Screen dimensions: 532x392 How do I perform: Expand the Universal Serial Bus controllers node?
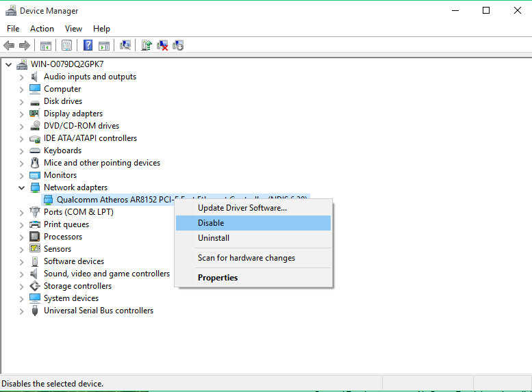(21, 311)
